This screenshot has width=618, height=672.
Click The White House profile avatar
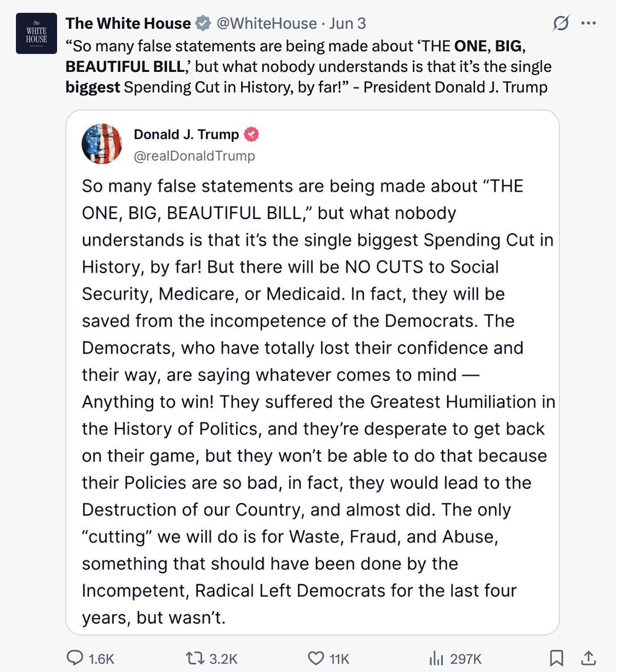click(x=36, y=33)
